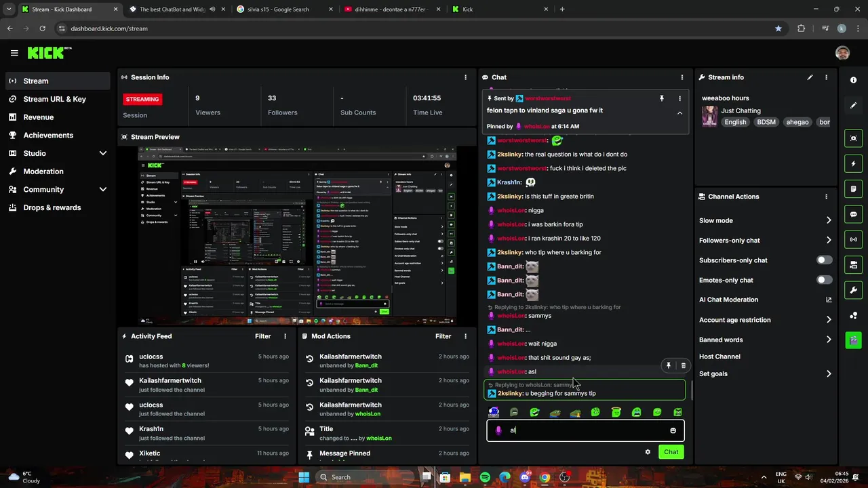Open the notes page icon in right rail
This screenshot has width=868, height=488.
pyautogui.click(x=853, y=189)
